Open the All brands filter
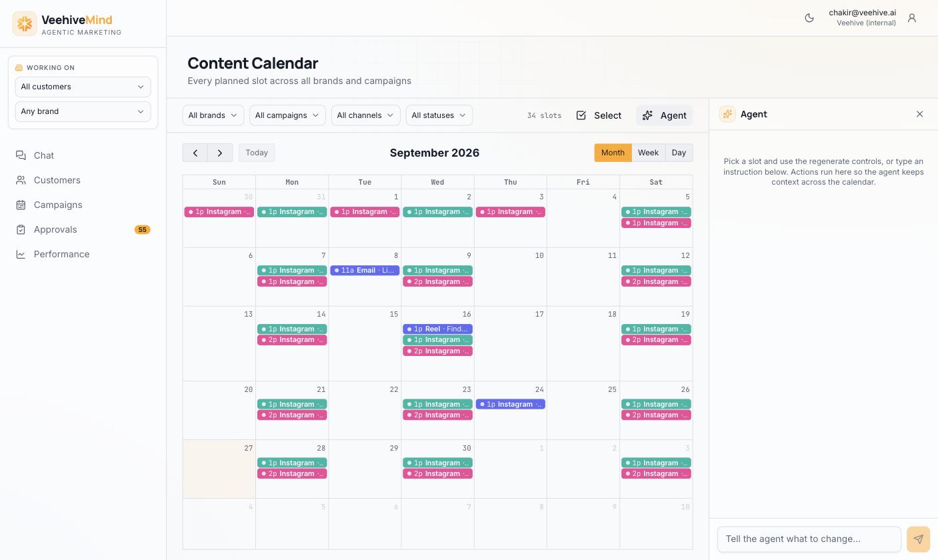938x560 pixels. 213,115
